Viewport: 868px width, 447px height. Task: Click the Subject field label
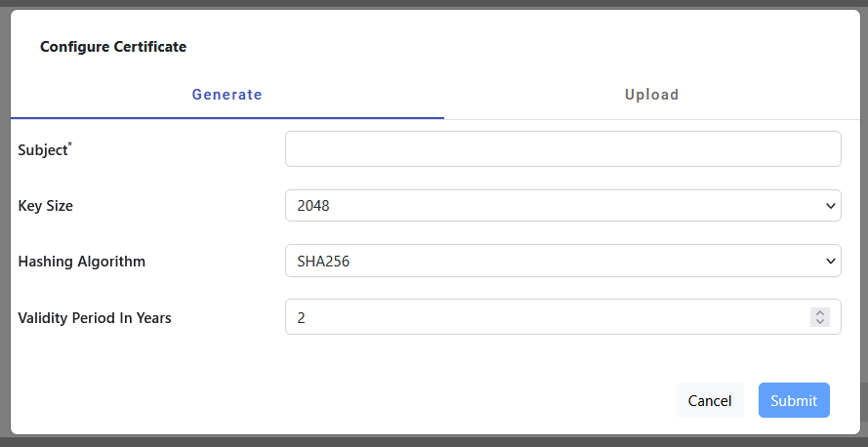[x=43, y=150]
